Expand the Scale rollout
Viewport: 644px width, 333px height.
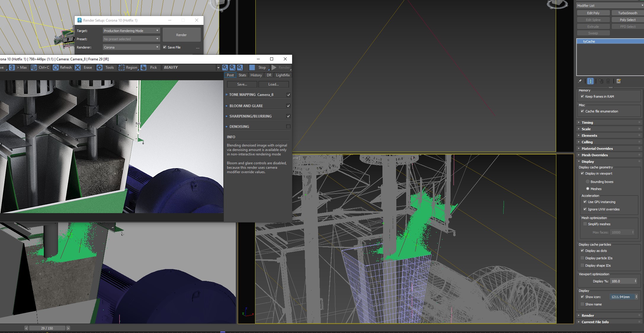tap(609, 129)
